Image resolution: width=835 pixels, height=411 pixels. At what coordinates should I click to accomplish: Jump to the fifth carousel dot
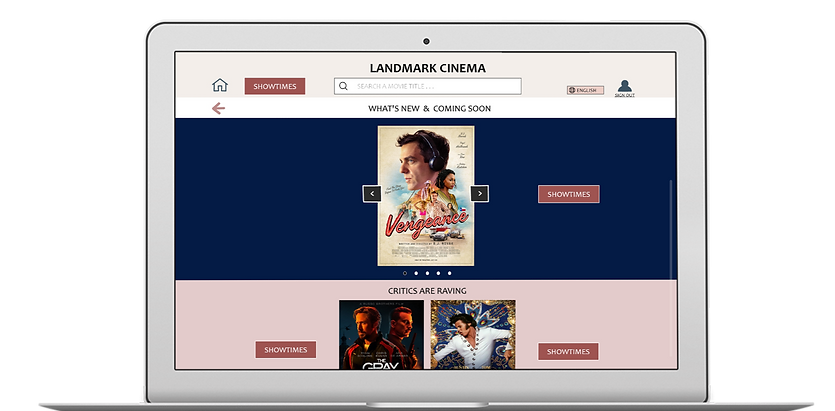449,273
